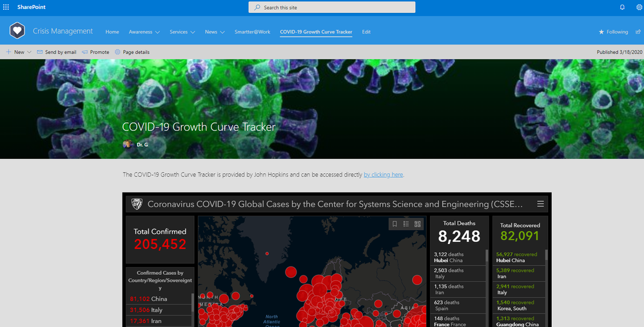The image size is (644, 327).
Task: Click the map basemap grid icon
Action: pyautogui.click(x=417, y=223)
